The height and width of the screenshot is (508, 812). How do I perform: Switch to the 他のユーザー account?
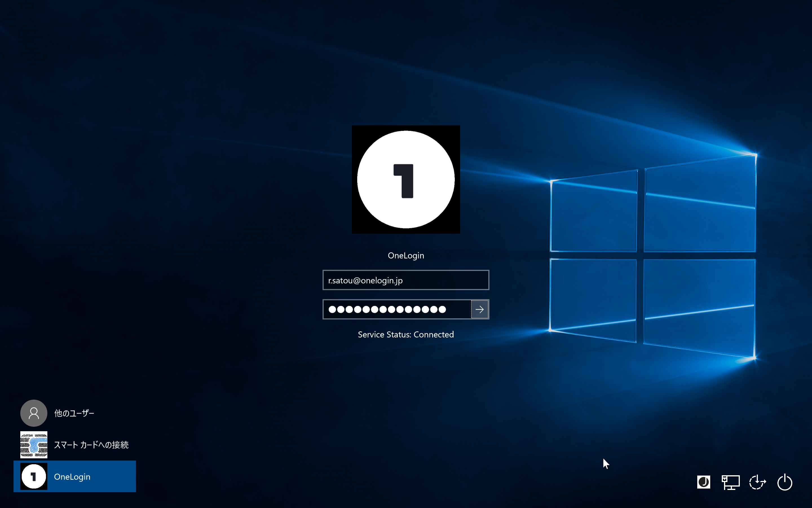coord(74,413)
